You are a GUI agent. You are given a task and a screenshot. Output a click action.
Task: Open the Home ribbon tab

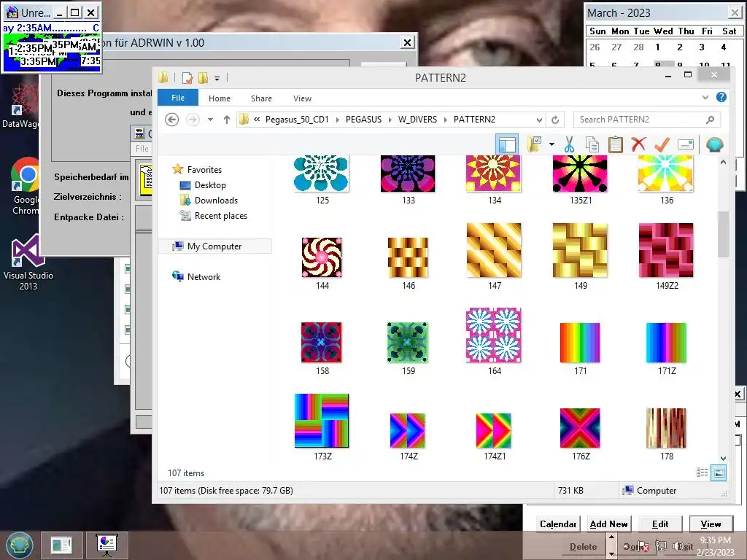pos(219,98)
